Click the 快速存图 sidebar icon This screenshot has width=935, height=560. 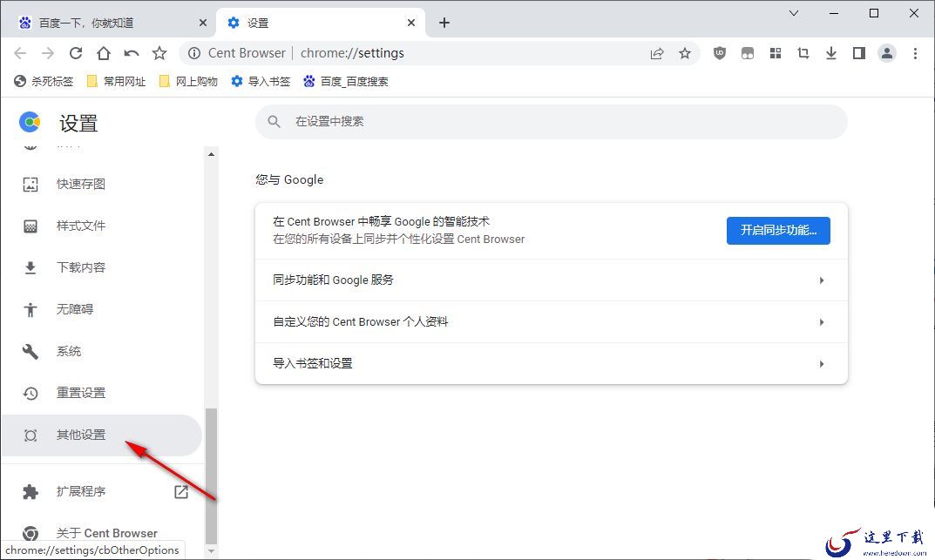coord(30,185)
